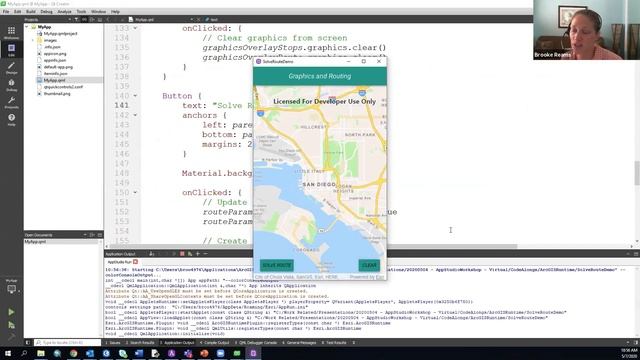This screenshot has width=640, height=360.
Task: Select thumbnail.png in the project tree
Action: click(57, 94)
